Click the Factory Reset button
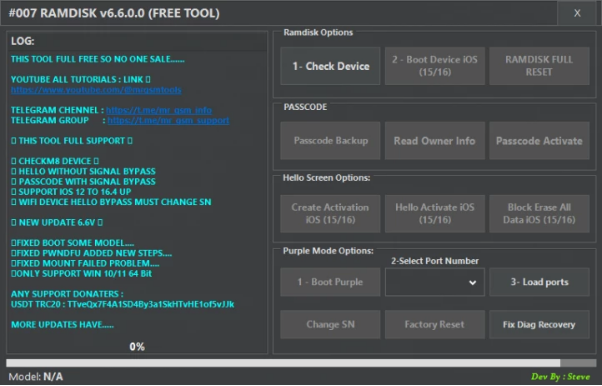 coord(435,325)
